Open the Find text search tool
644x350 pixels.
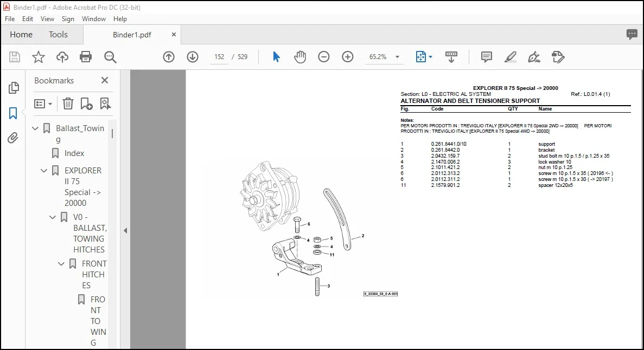click(110, 57)
